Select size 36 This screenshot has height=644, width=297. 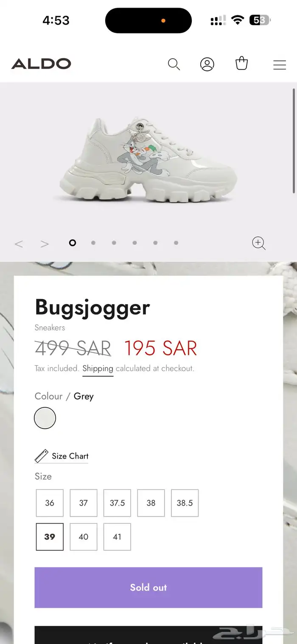click(x=50, y=503)
